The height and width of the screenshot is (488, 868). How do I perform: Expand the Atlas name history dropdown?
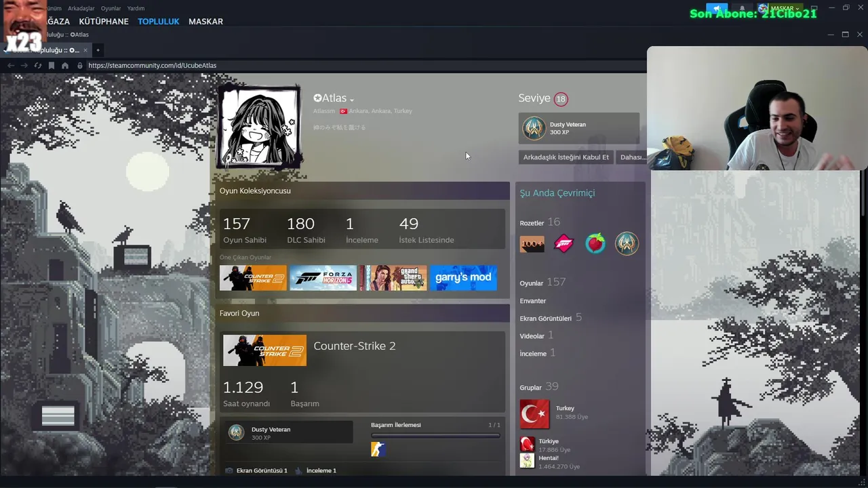(352, 100)
